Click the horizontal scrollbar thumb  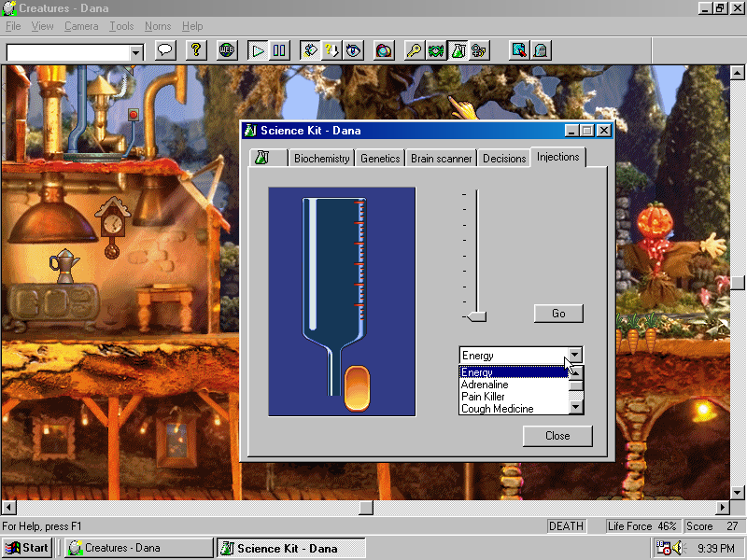(366, 508)
